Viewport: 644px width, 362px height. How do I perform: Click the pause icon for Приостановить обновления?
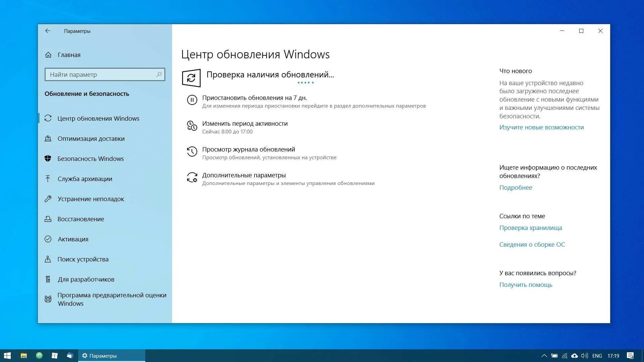pos(192,100)
